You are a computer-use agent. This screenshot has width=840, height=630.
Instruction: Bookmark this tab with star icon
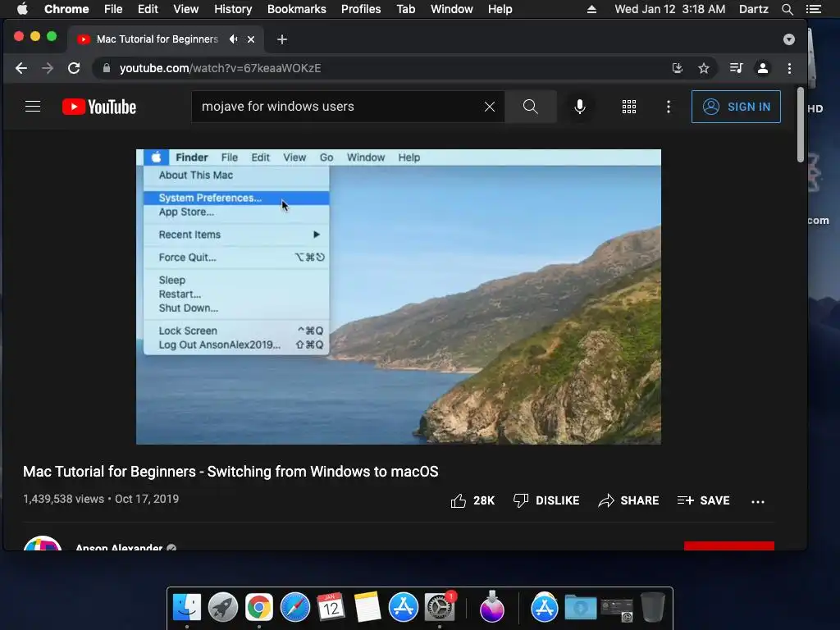703,68
